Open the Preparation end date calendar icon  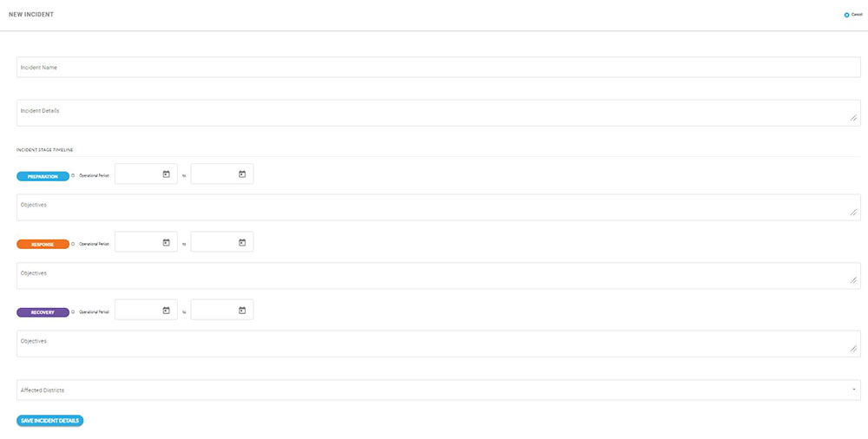coord(242,174)
